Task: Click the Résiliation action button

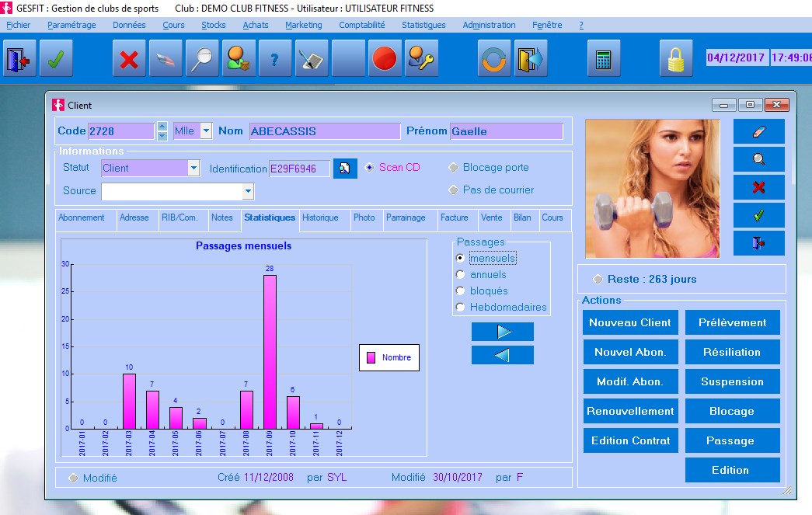Action: click(x=732, y=352)
